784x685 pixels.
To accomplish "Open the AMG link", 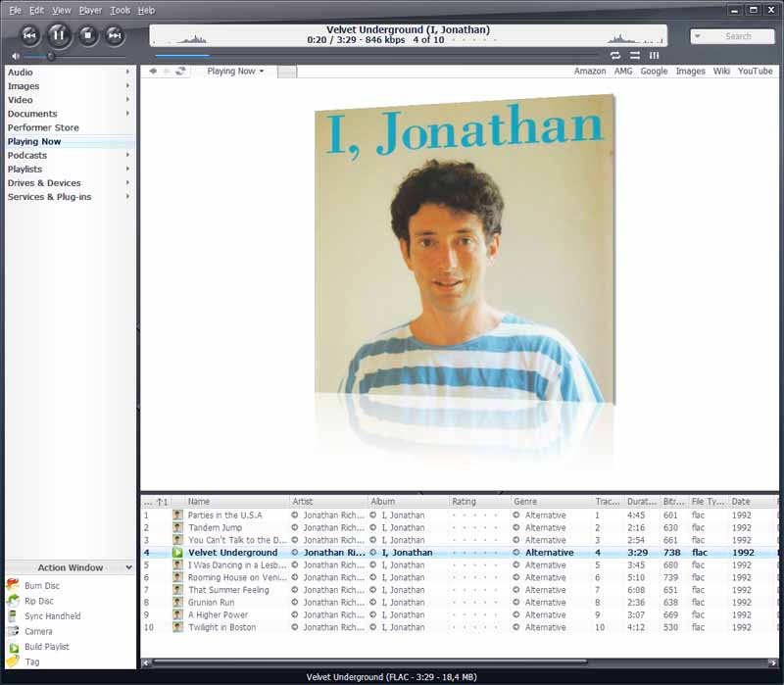I will pos(623,71).
